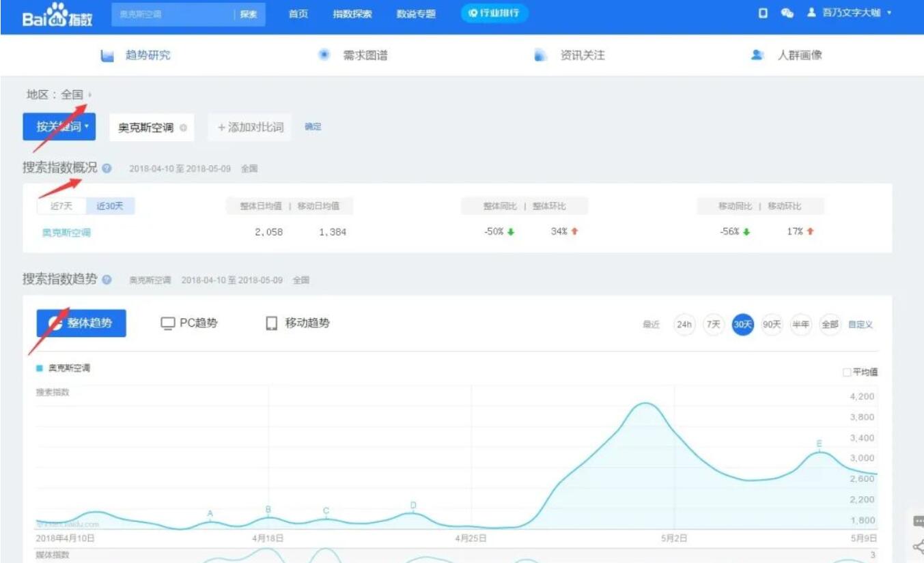Open the mobile phone icon in header

click(x=764, y=14)
